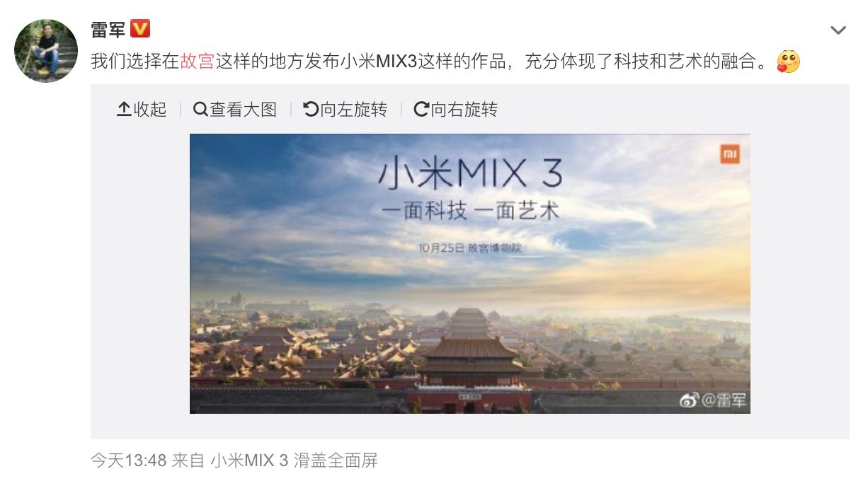Viewport: 868px width, 481px height.
Task: Click the counterclockwise rotate-left arrow icon
Action: tap(310, 109)
